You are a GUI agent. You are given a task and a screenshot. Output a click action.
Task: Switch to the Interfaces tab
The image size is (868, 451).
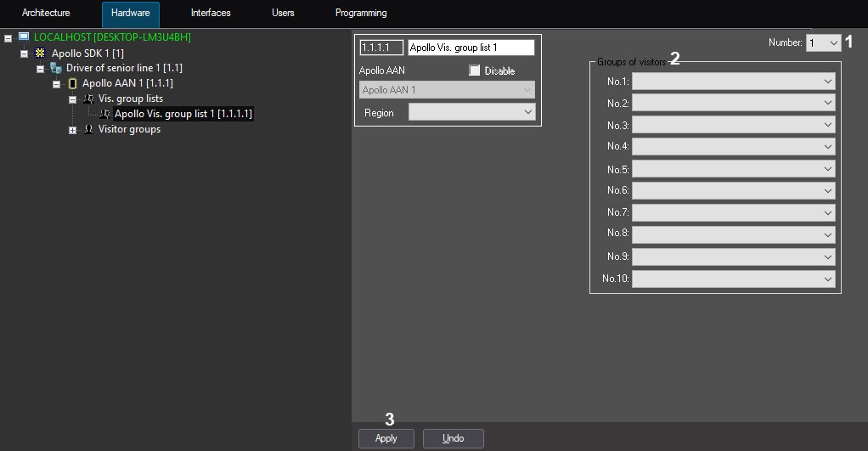coord(211,13)
